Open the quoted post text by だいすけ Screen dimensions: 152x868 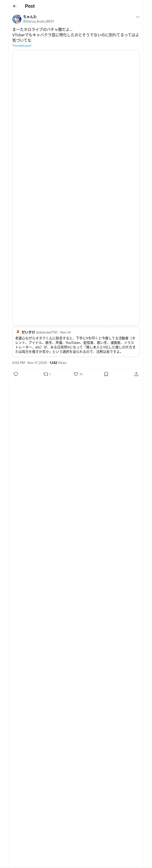coord(75,345)
